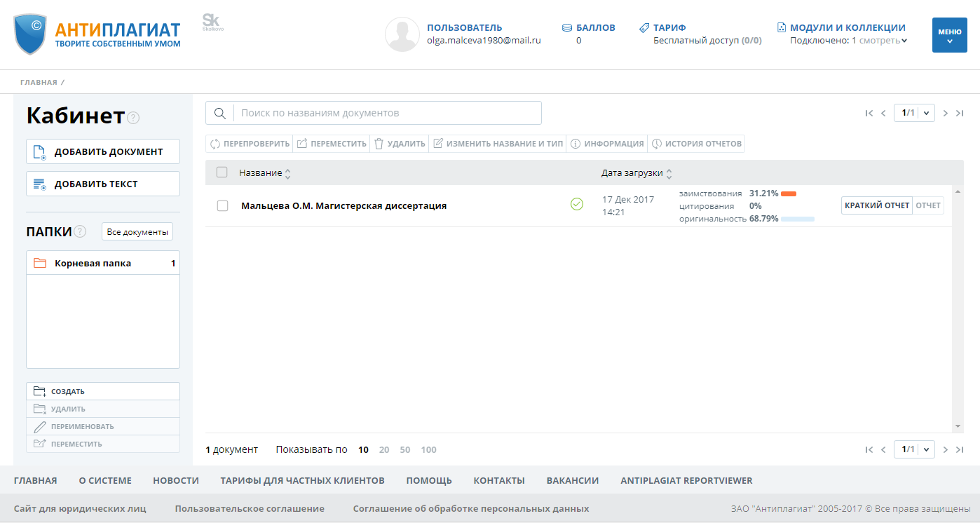The width and height of the screenshot is (980, 523).
Task: Click the help icon beside ПАПКИ
Action: click(80, 232)
